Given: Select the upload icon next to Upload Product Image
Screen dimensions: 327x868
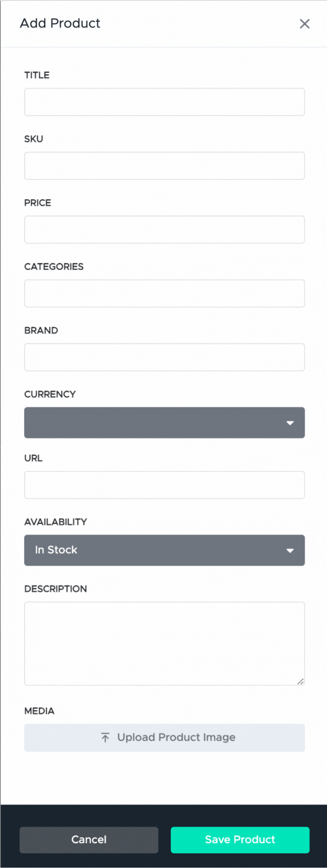Looking at the screenshot, I should (105, 737).
